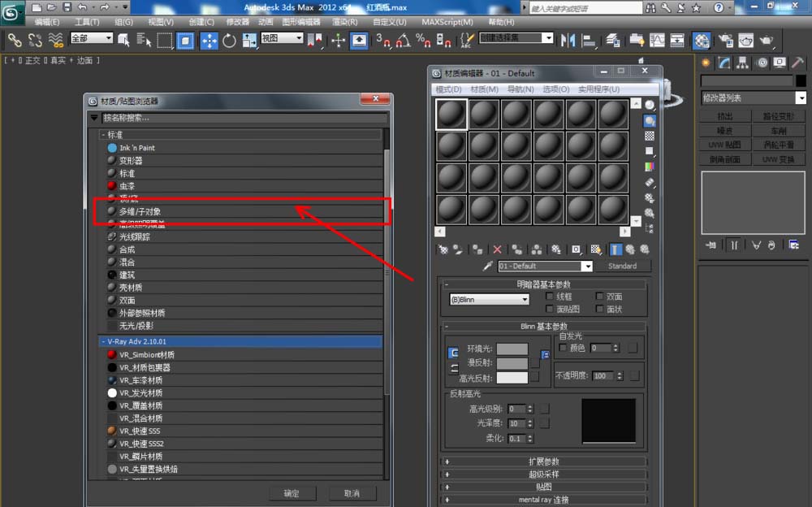This screenshot has height=507, width=812.
Task: Click the Bind to Space Warp icon
Action: [x=56, y=41]
